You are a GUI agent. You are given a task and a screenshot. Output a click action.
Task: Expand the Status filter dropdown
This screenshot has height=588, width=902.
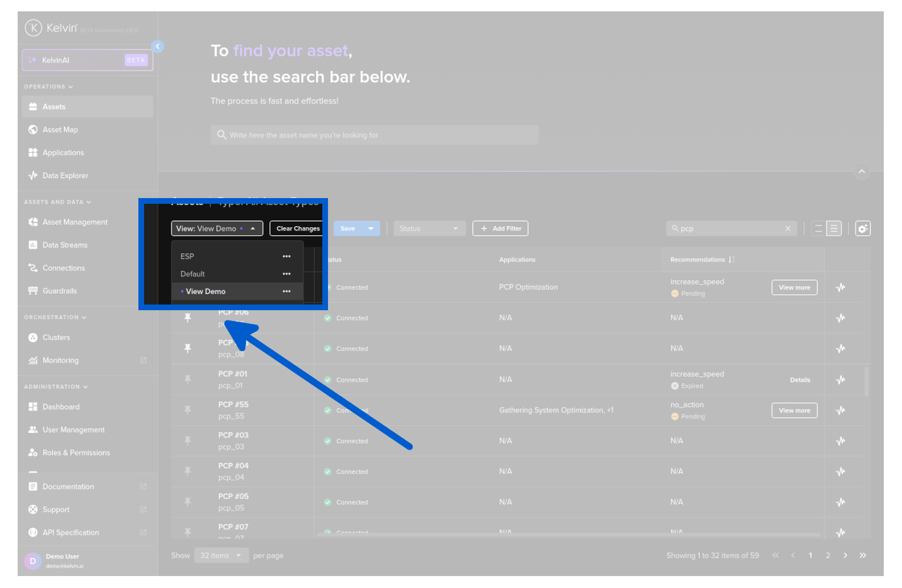pos(429,229)
